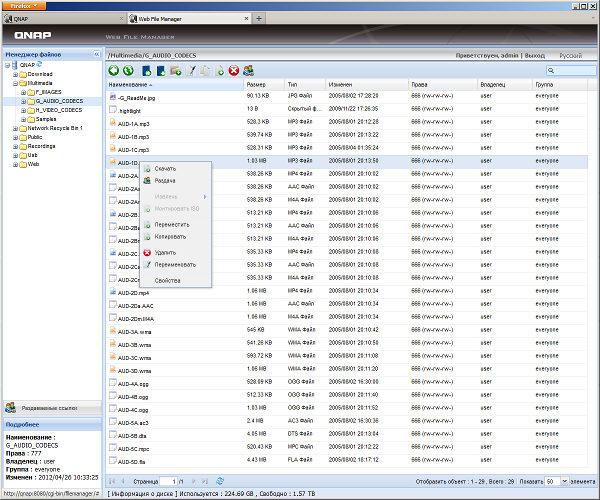Image resolution: width=600 pixels, height=500 pixels.
Task: Click the copy pages toolbar icon
Action: tap(205, 71)
